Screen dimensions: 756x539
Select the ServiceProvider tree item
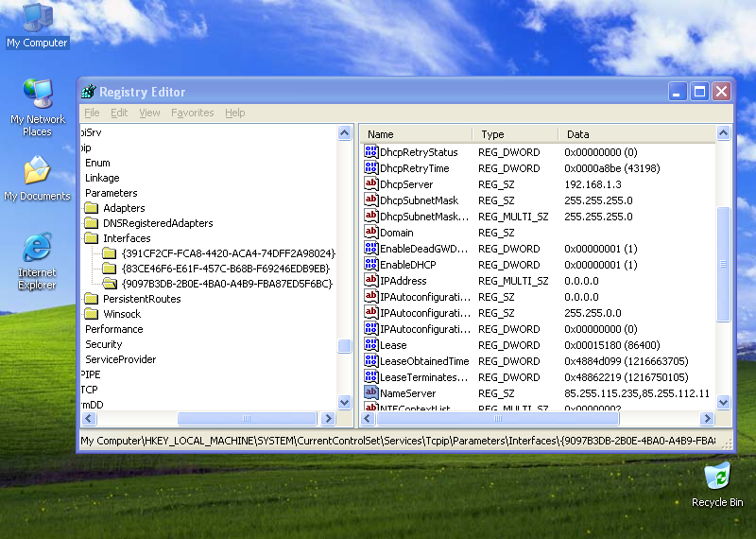tap(121, 359)
